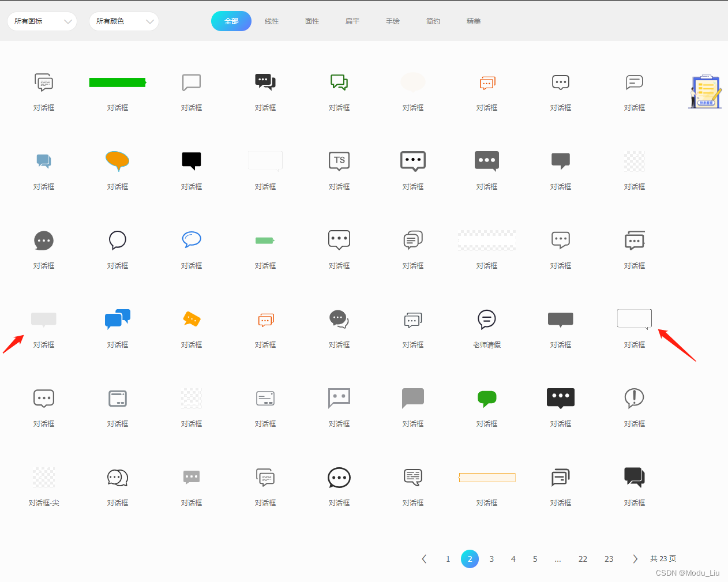
Task: Switch to the 手绘 tab
Action: (x=393, y=21)
